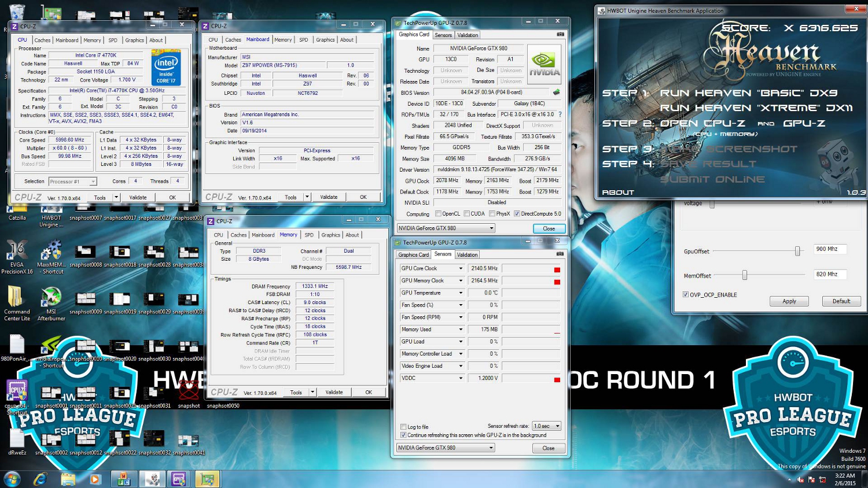Viewport: 868px width, 488px height.
Task: Launch Internet Explorer from the taskbar
Action: coord(40,479)
